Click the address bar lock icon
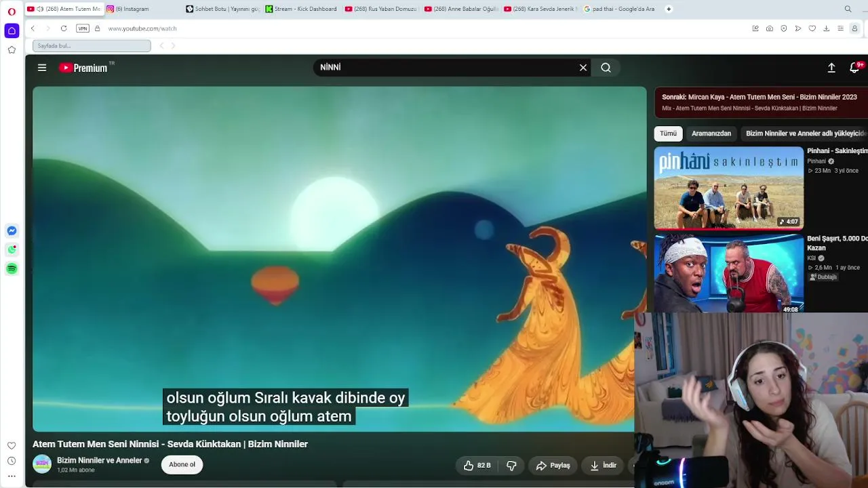This screenshot has height=488, width=868. [97, 28]
